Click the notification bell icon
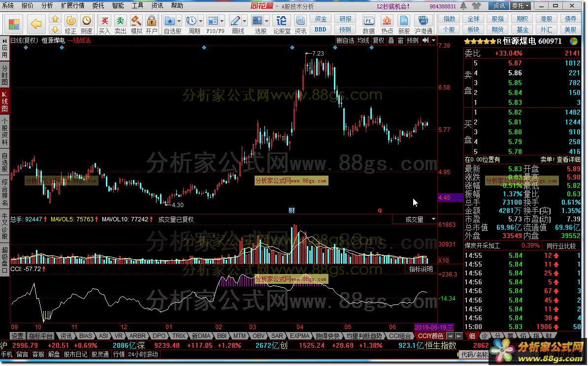 [x=463, y=5]
